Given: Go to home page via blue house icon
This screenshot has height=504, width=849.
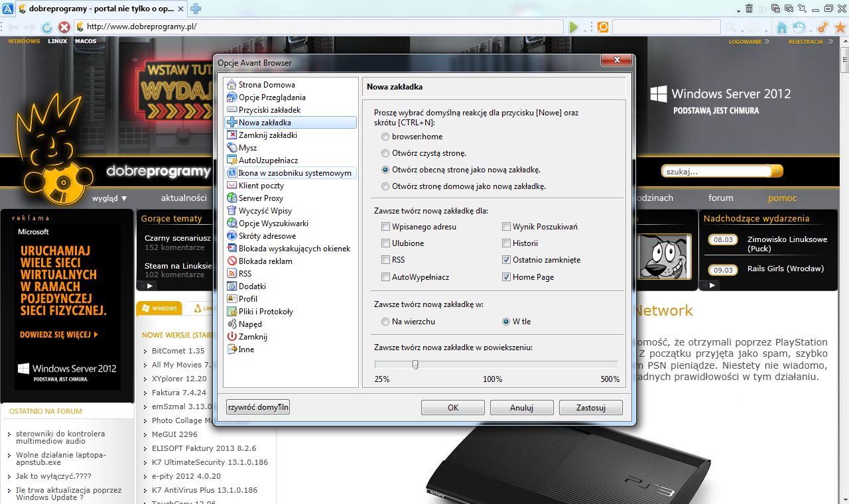Looking at the screenshot, I should (x=782, y=27).
